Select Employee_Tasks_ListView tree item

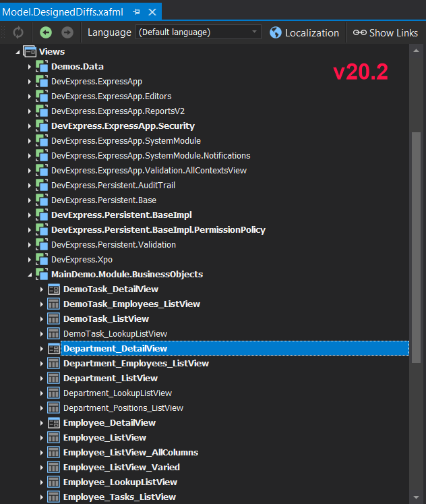(x=119, y=497)
